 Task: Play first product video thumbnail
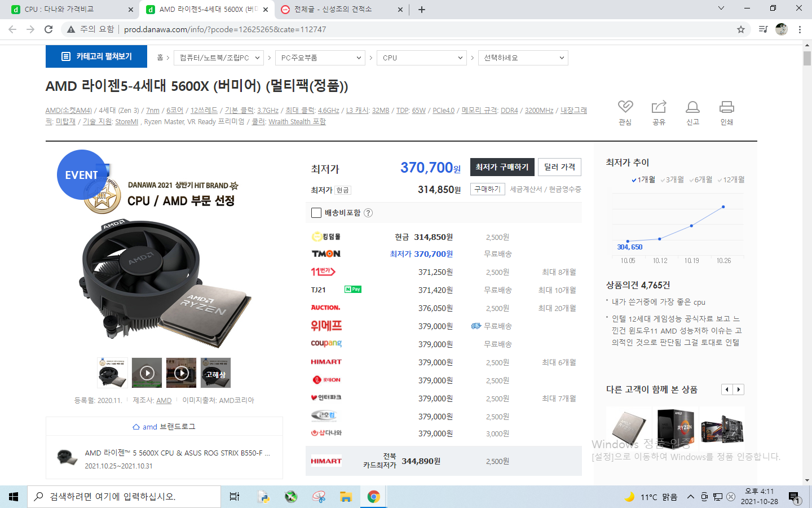[x=147, y=373]
